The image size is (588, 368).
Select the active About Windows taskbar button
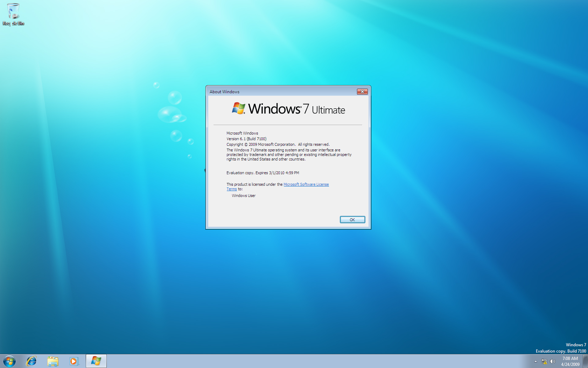(96, 361)
